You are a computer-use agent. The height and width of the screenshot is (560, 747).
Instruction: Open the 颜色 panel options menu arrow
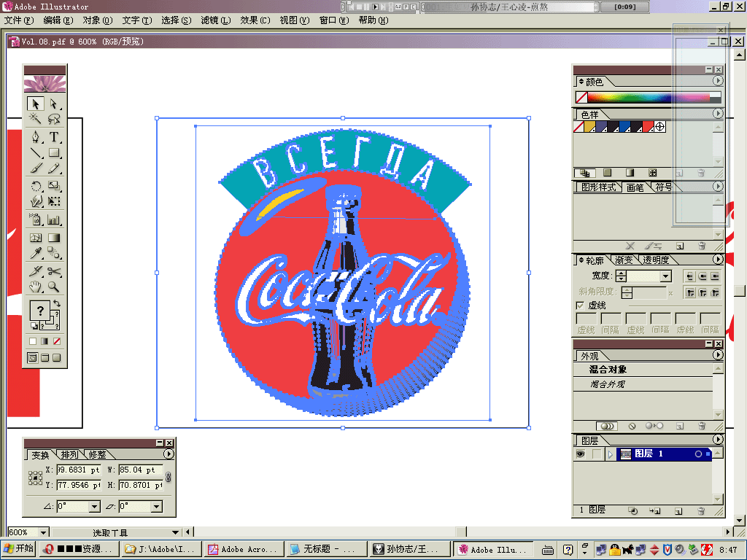point(718,81)
